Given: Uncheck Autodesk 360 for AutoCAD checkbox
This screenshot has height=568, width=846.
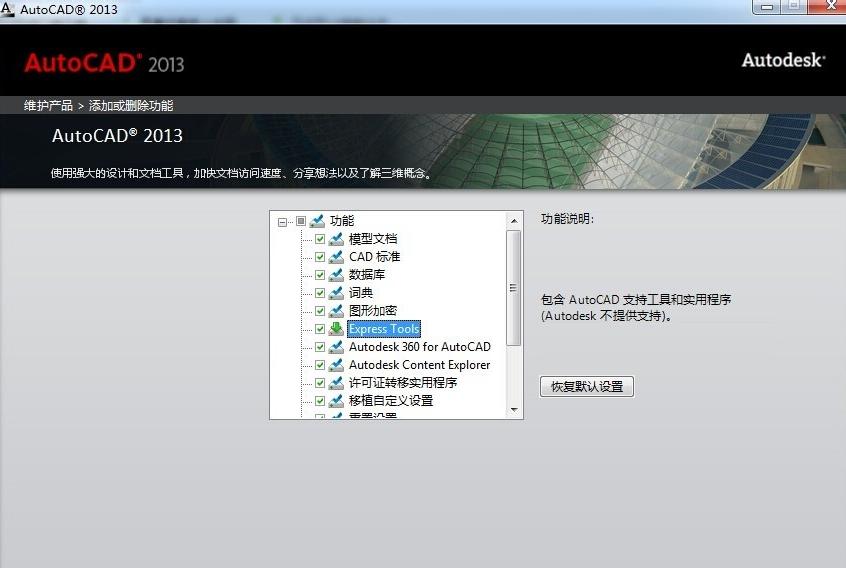Looking at the screenshot, I should (x=320, y=347).
